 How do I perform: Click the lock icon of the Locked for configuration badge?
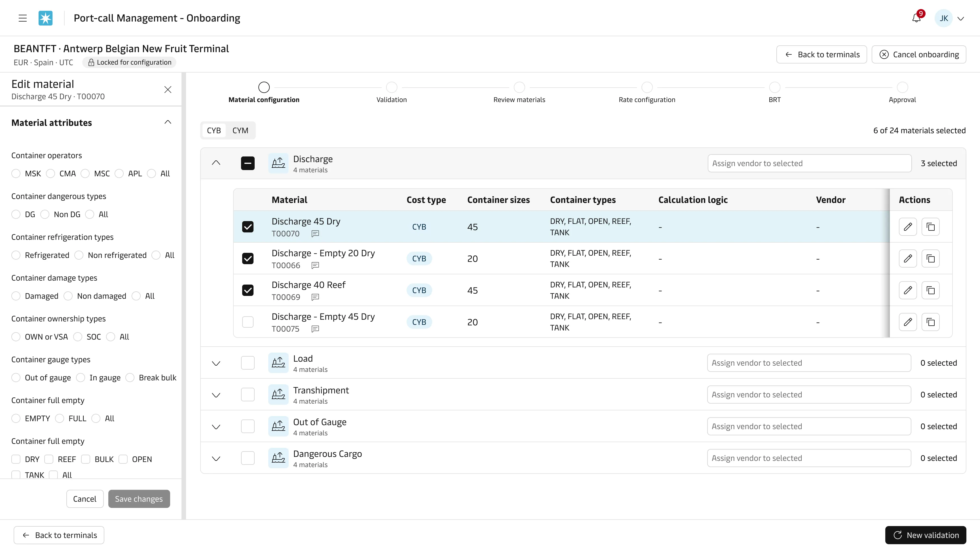point(91,62)
